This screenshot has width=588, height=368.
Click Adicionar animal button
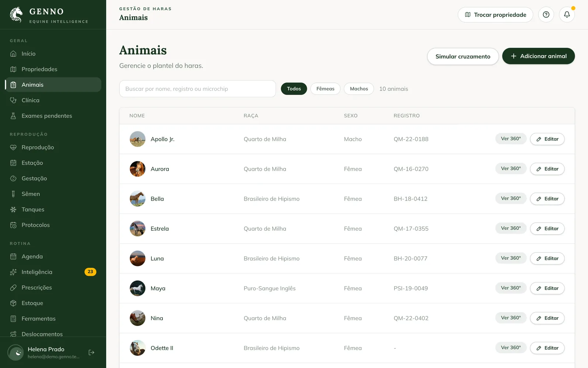pyautogui.click(x=538, y=56)
